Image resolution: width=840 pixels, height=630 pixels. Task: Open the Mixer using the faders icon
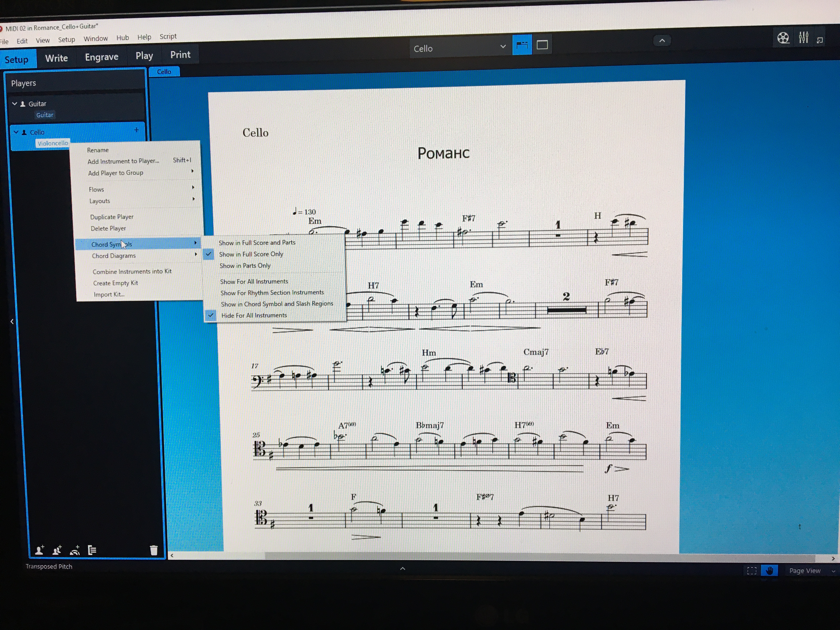pyautogui.click(x=803, y=37)
